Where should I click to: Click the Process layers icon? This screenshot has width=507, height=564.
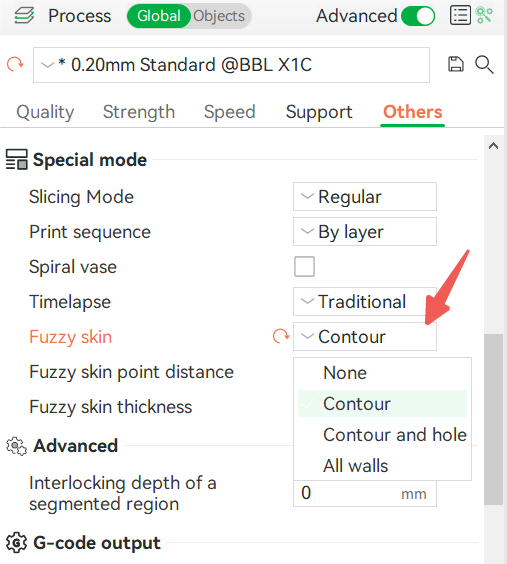click(24, 16)
